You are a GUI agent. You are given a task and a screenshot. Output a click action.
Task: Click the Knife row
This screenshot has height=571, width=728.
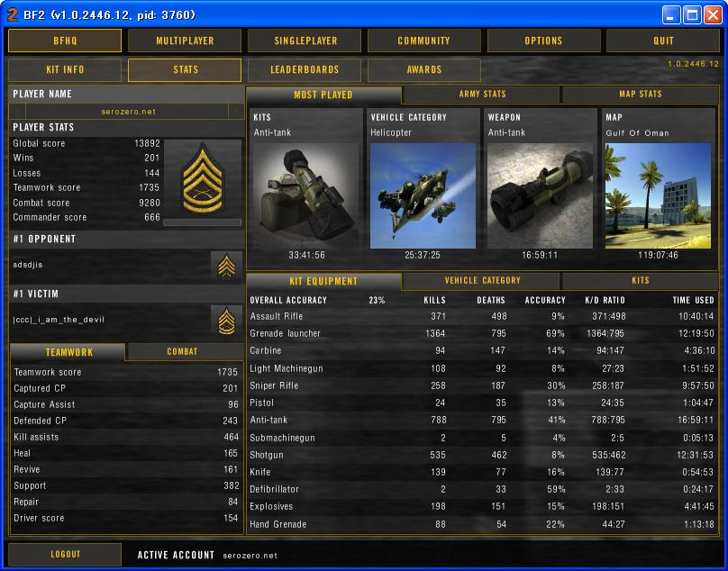482,472
